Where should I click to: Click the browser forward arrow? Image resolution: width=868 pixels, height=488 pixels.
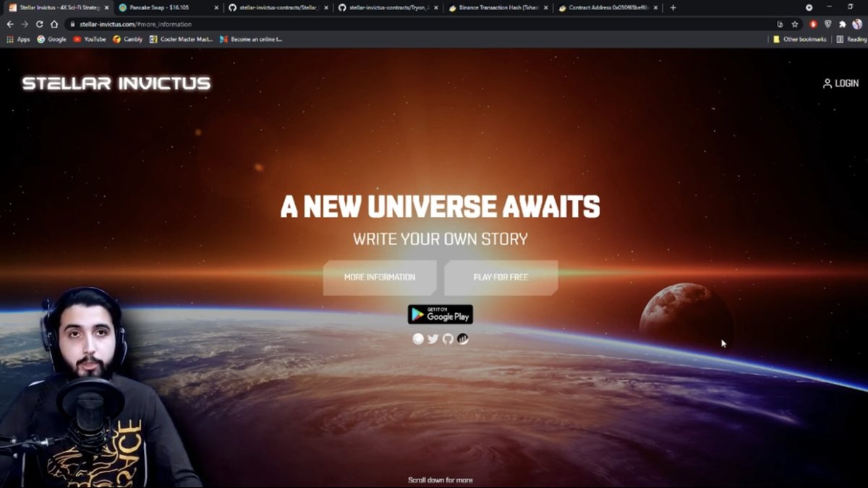click(x=25, y=24)
